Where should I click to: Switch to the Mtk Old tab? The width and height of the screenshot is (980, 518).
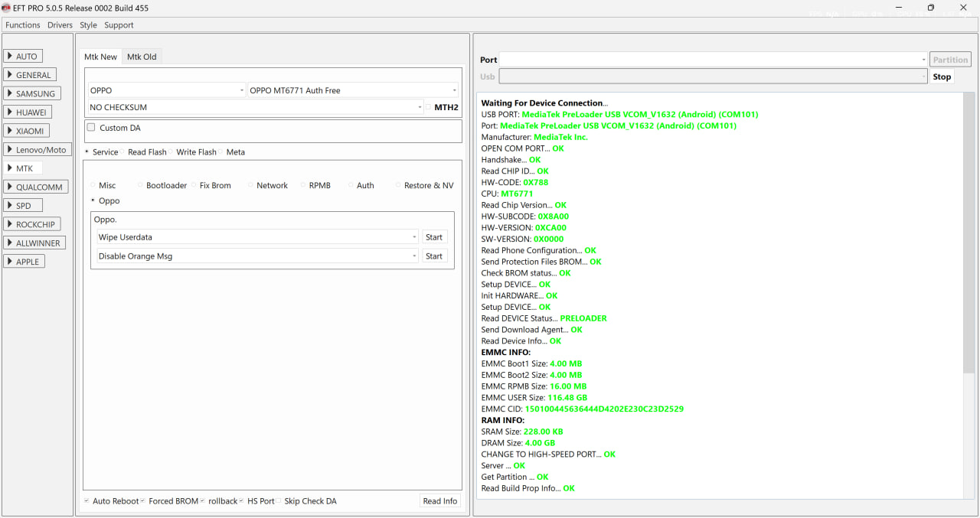pyautogui.click(x=142, y=57)
